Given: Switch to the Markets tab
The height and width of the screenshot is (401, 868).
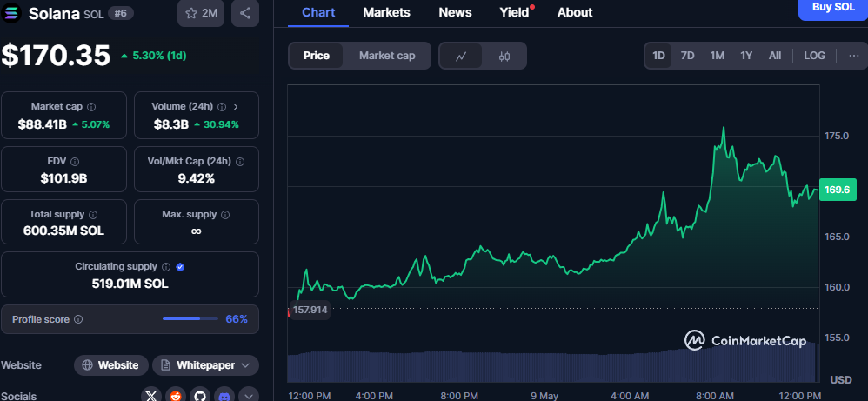Looking at the screenshot, I should click(386, 12).
